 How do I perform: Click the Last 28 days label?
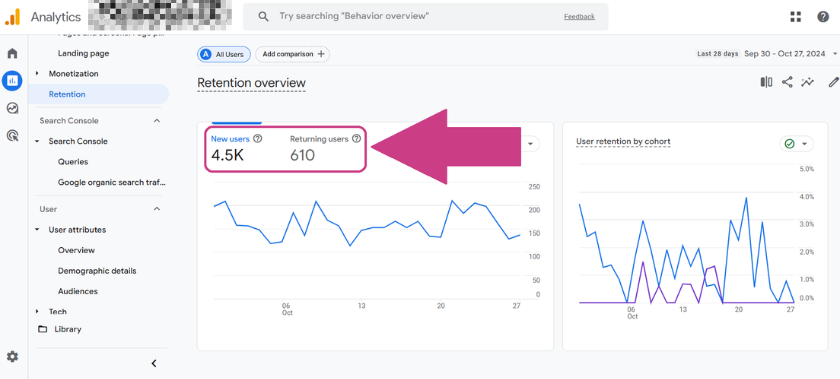point(717,54)
